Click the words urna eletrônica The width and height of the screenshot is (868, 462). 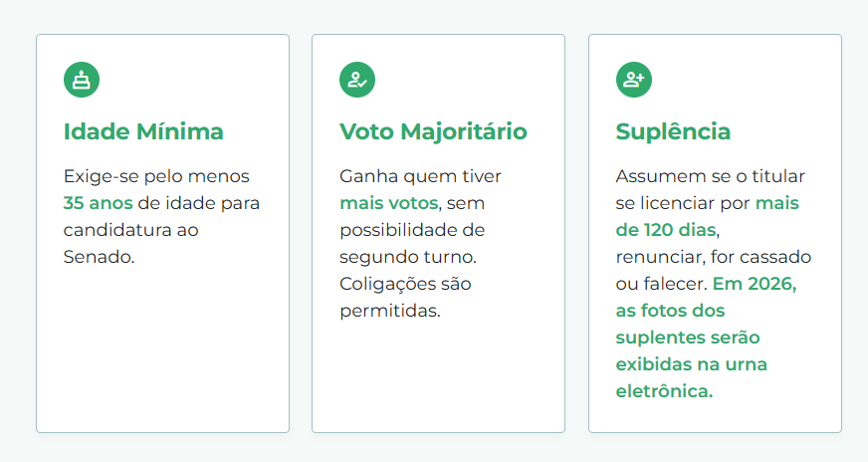pyautogui.click(x=692, y=377)
